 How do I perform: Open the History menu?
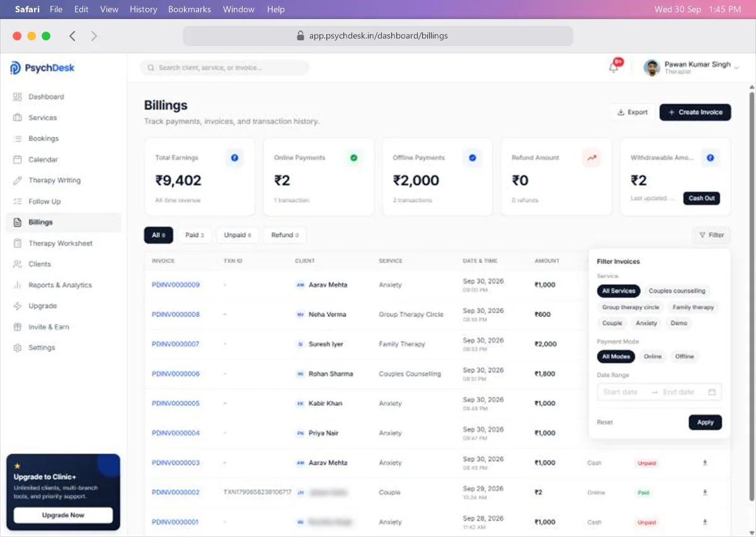pyautogui.click(x=144, y=9)
